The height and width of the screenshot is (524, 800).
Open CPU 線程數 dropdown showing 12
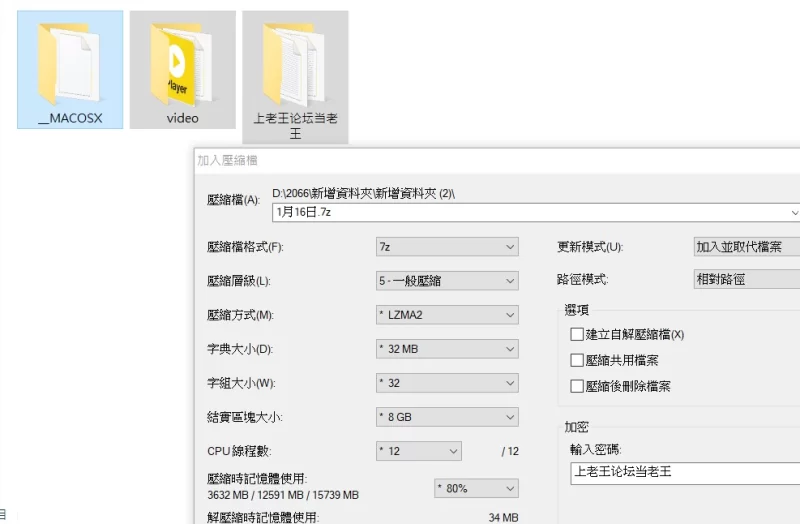coord(419,451)
